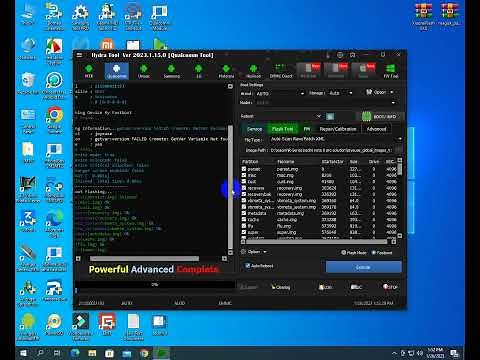This screenshot has width=480, height=360.
Task: Uncheck the super partition checkbox
Action: click(244, 232)
